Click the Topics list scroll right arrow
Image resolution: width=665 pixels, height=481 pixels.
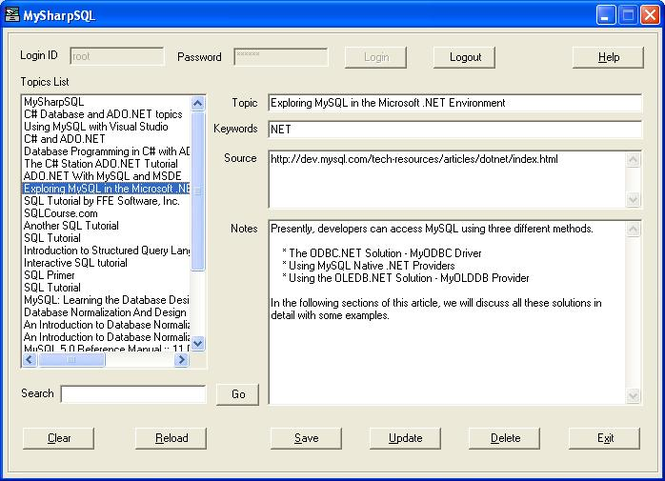(x=182, y=360)
